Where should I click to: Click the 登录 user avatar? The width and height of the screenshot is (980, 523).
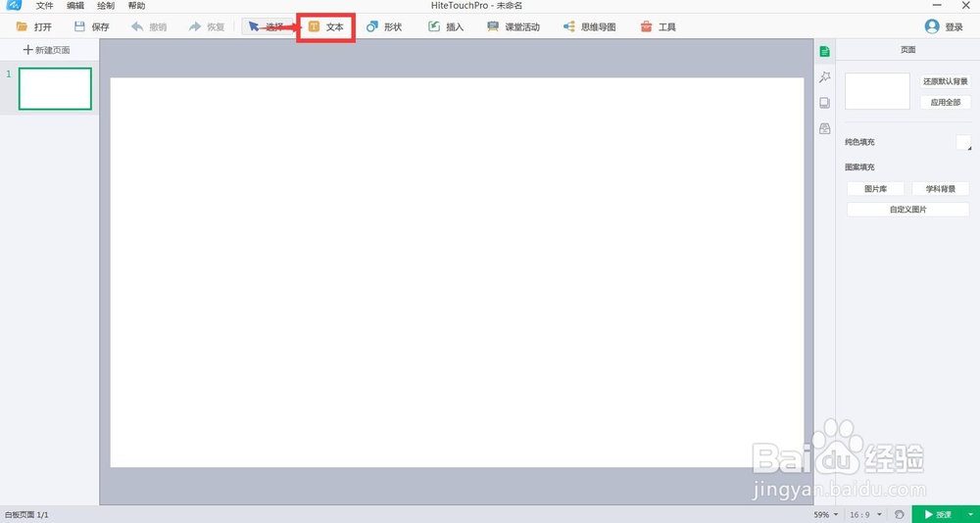[x=932, y=26]
